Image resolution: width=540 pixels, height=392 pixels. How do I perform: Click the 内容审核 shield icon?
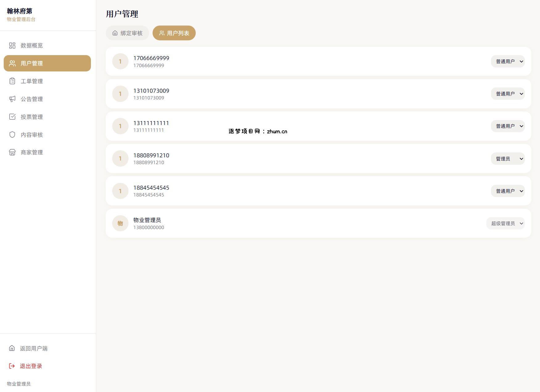pyautogui.click(x=12, y=135)
